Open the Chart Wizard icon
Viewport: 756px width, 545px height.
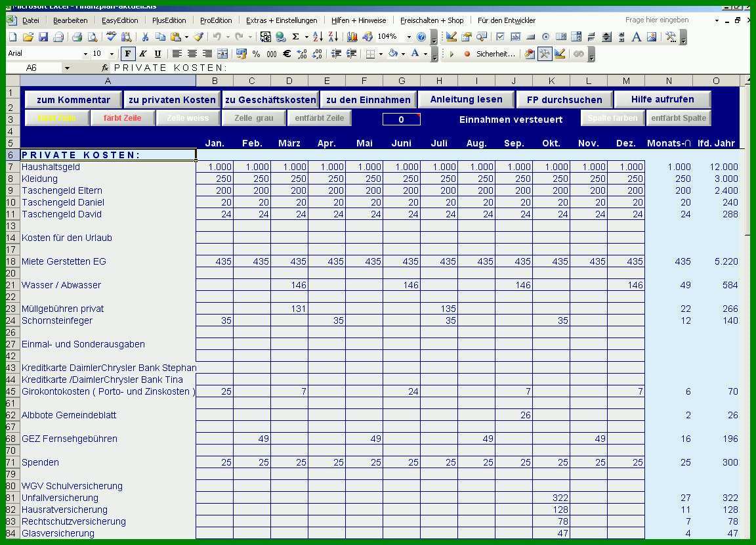[352, 37]
